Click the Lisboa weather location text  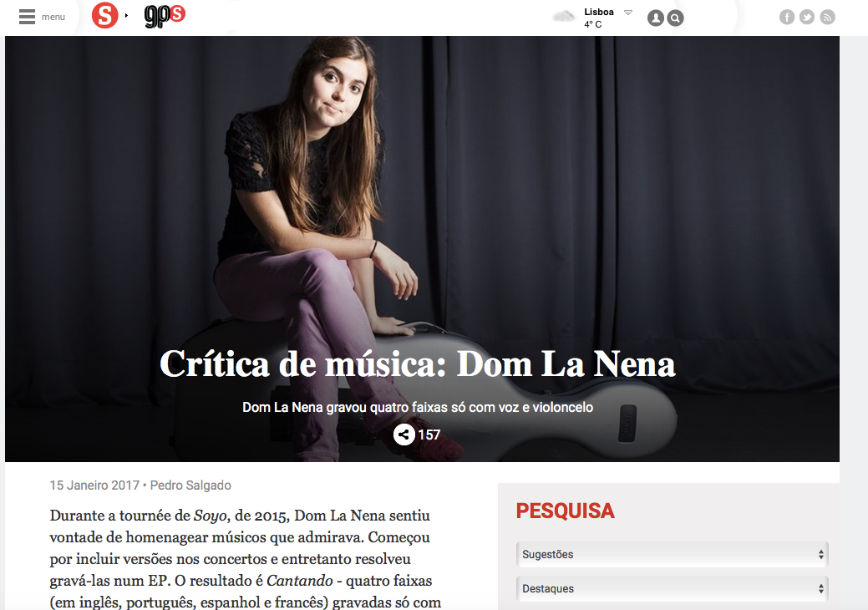click(x=599, y=12)
